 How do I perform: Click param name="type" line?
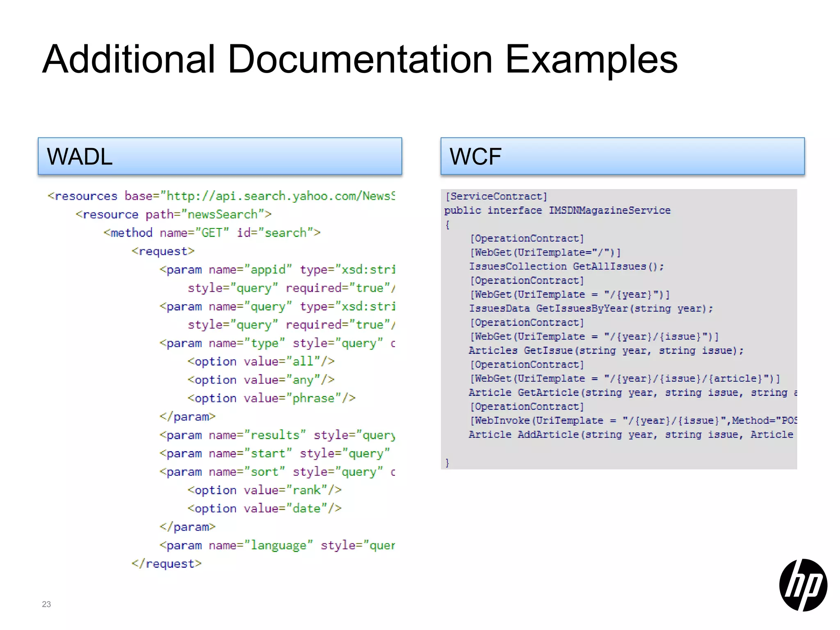277,343
